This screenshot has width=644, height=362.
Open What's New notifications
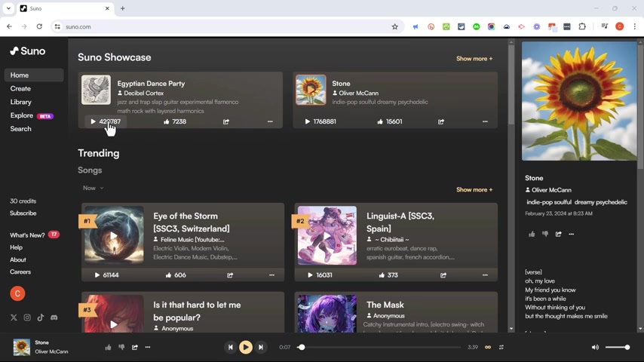35,235
